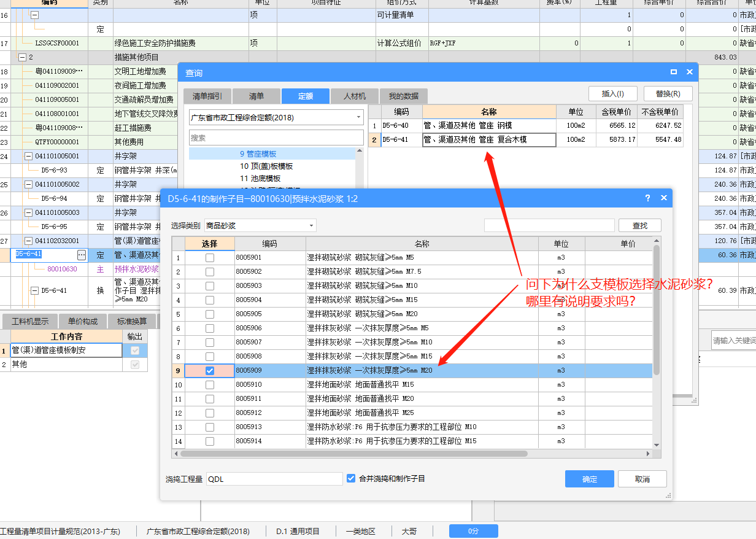The height and width of the screenshot is (539, 756).
Task: Collapse the 041101005003 井字架 node
Action: [28, 213]
